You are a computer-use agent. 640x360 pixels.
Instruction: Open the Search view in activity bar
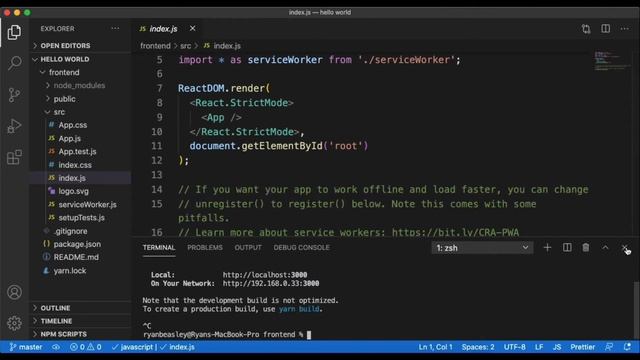point(14,63)
